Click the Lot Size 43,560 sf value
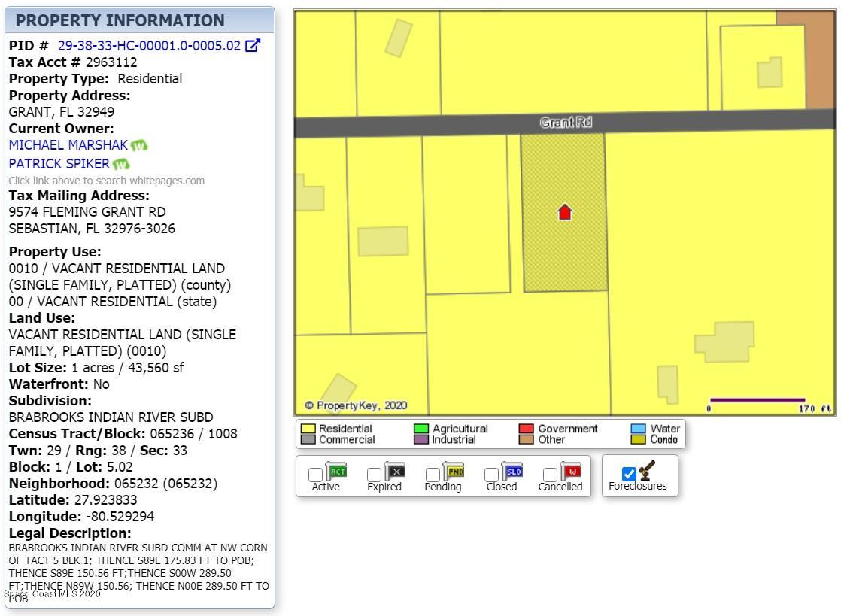Image resolution: width=850 pixels, height=616 pixels. pos(156,368)
